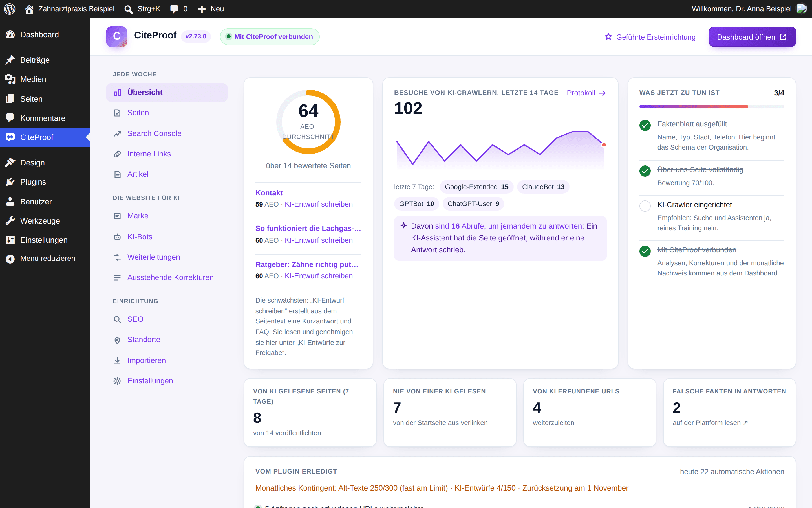The image size is (812, 508).
Task: Click KI-Entwurf schreiben for Kontakt
Action: click(x=318, y=204)
